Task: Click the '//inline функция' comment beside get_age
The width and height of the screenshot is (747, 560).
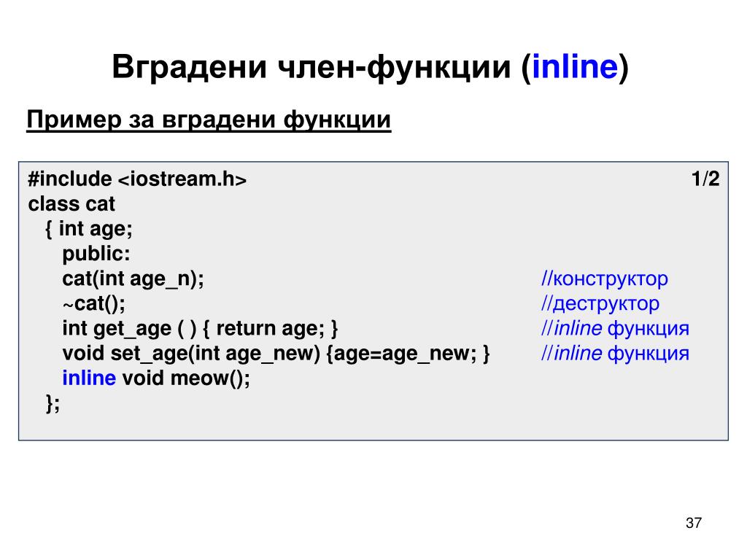Action: 615,329
